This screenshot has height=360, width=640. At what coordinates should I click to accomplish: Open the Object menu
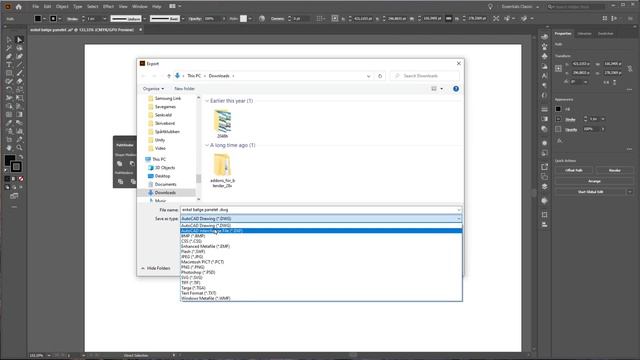pos(62,7)
